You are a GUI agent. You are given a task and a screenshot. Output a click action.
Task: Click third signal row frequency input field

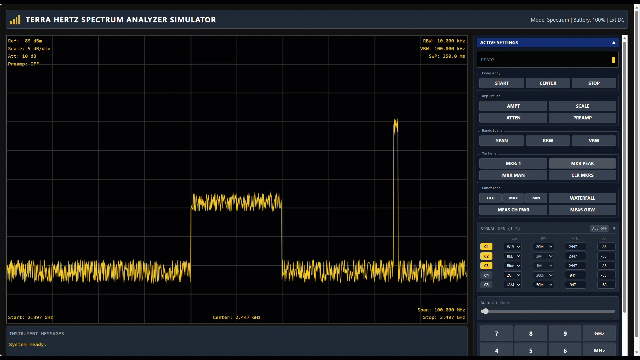576,265
